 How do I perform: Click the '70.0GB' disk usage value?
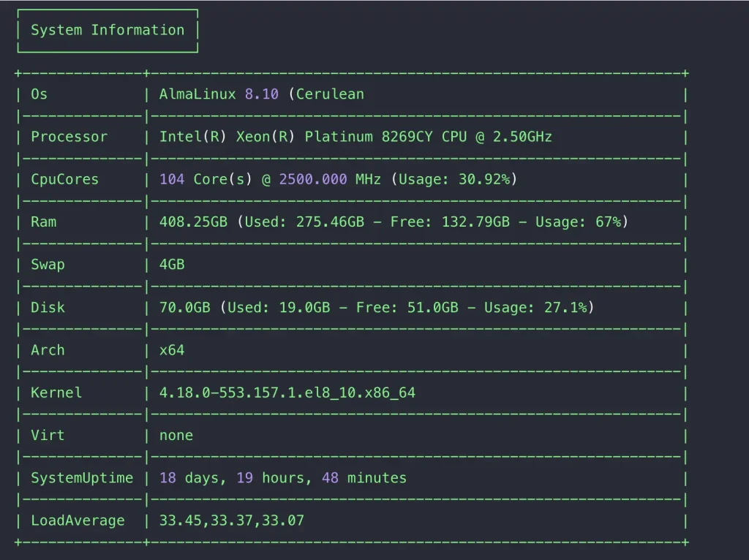click(x=377, y=308)
